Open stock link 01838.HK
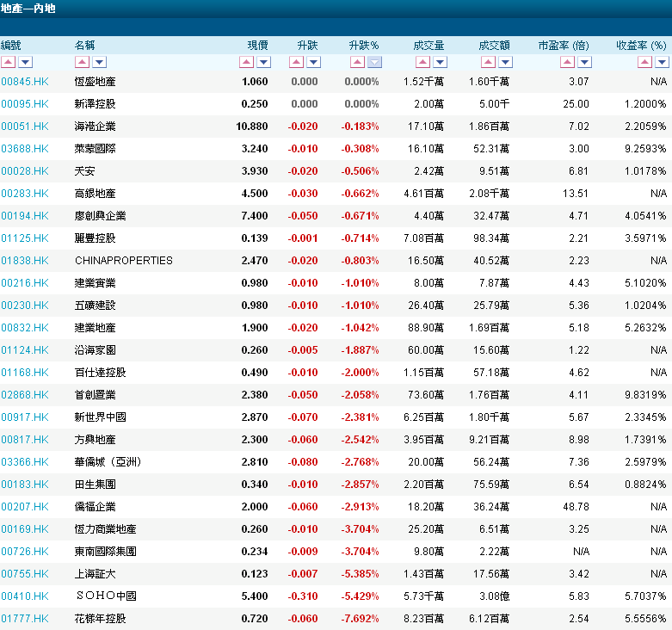The width and height of the screenshot is (672, 630). pyautogui.click(x=25, y=261)
